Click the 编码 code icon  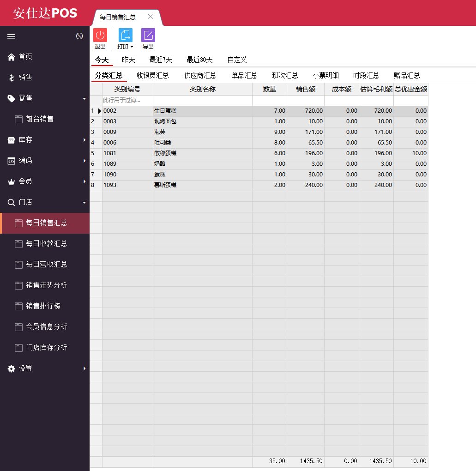[x=11, y=161]
